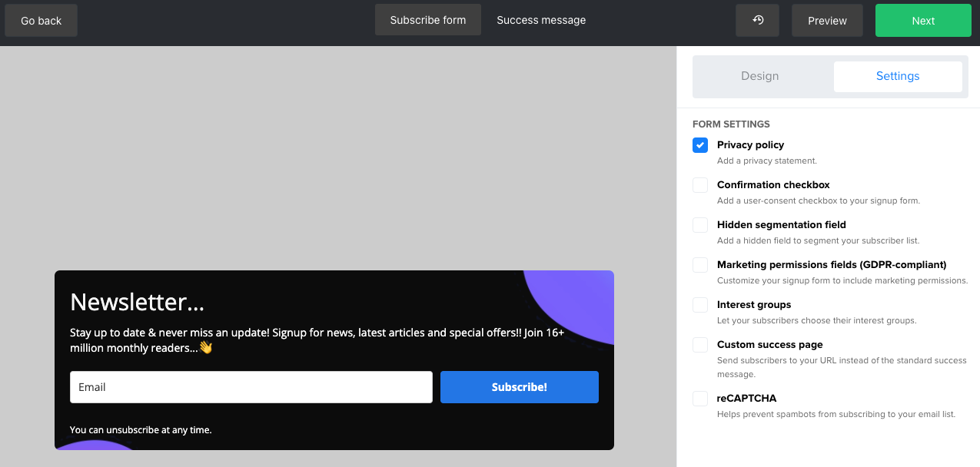Viewport: 980px width, 467px height.
Task: Uncheck the Privacy policy checkbox
Action: pyautogui.click(x=700, y=145)
